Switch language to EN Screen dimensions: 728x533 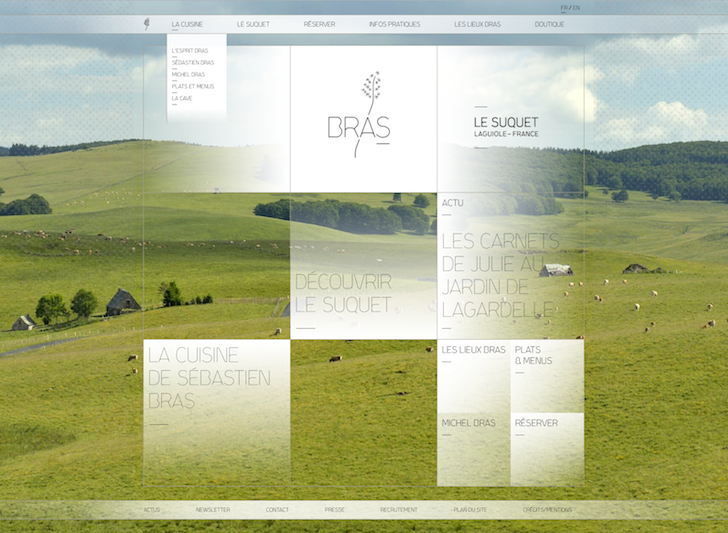point(576,7)
